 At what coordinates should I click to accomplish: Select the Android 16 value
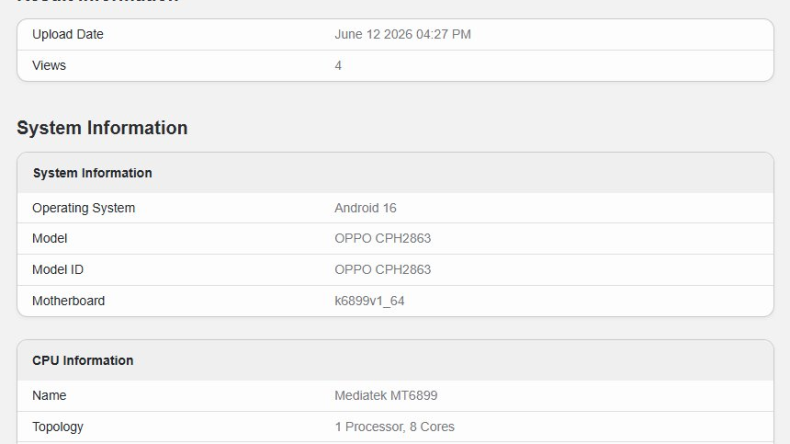365,208
